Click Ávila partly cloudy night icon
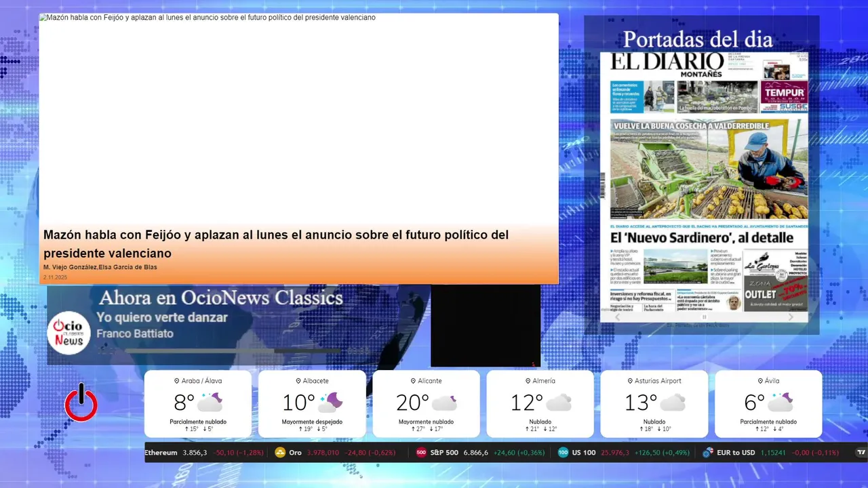Image resolution: width=868 pixels, height=488 pixels. click(780, 403)
